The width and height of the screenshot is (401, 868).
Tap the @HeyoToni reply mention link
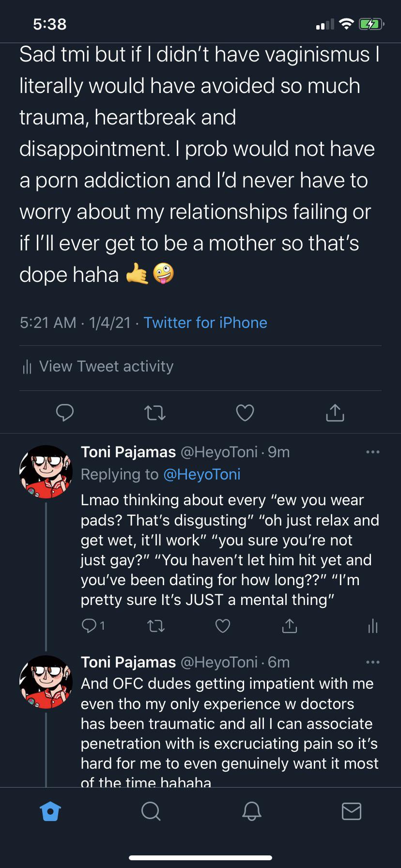[202, 474]
